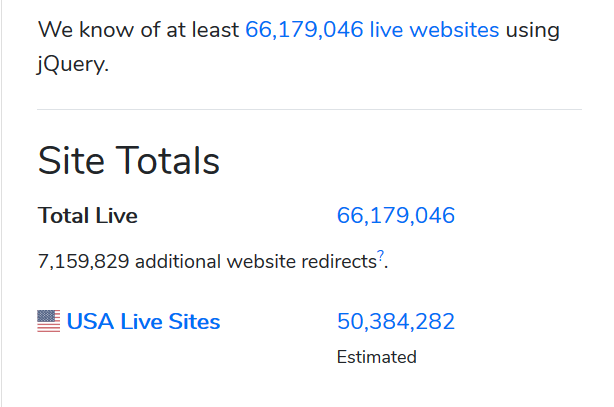Click the bold Total Live label

[88, 215]
